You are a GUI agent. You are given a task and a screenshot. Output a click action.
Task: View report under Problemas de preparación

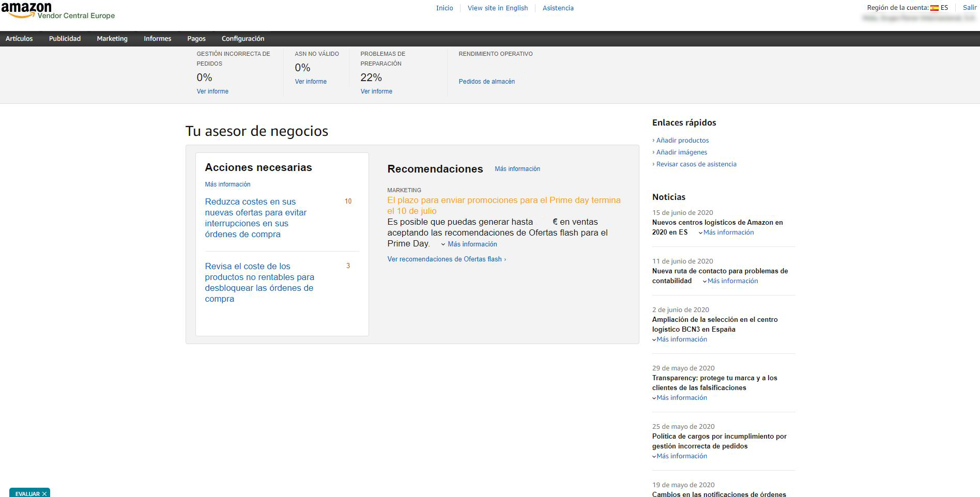coord(376,91)
